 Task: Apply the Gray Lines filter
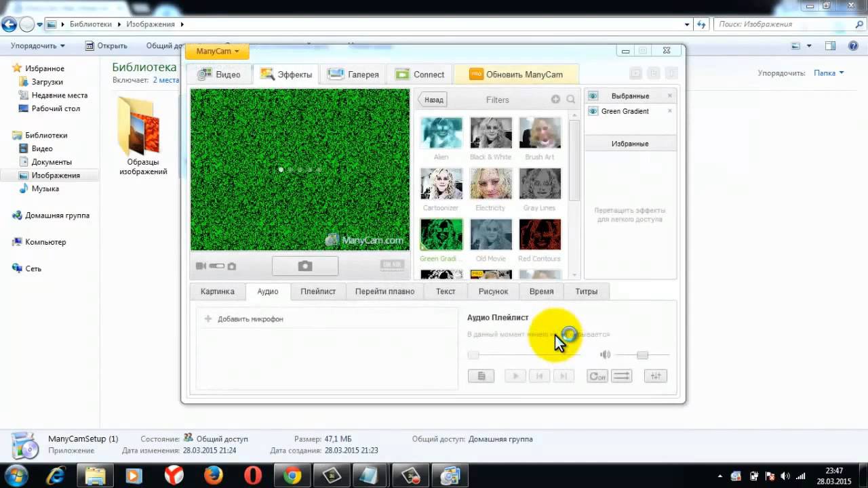pyautogui.click(x=540, y=184)
